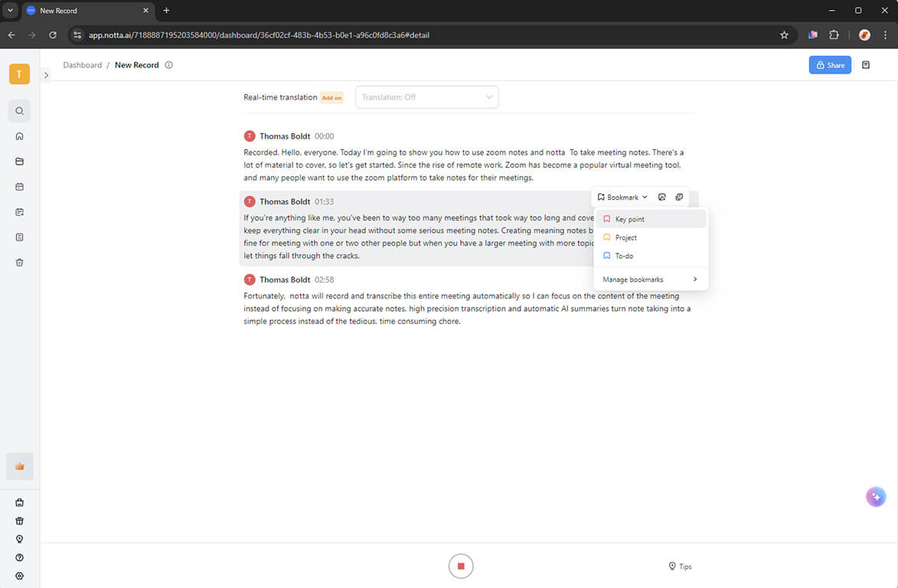Click the copy icon in transcript toolbar
The width and height of the screenshot is (898, 588).
(679, 198)
